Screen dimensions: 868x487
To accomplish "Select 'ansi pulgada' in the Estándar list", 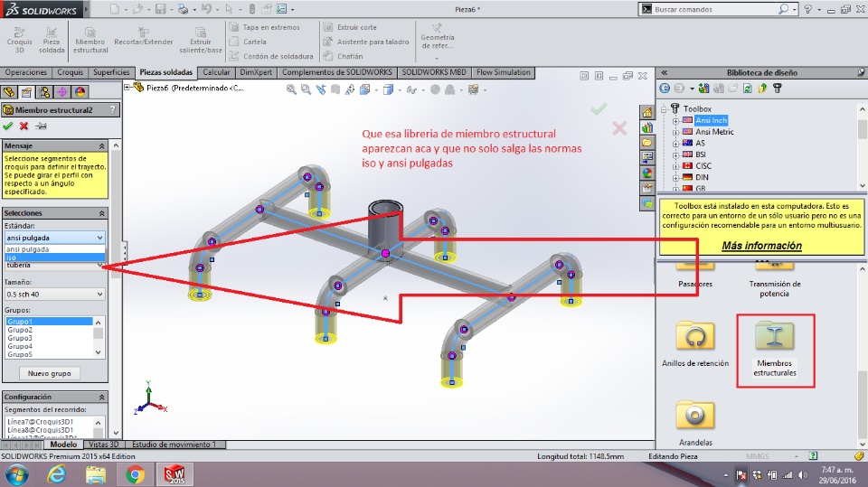I will pyautogui.click(x=55, y=249).
